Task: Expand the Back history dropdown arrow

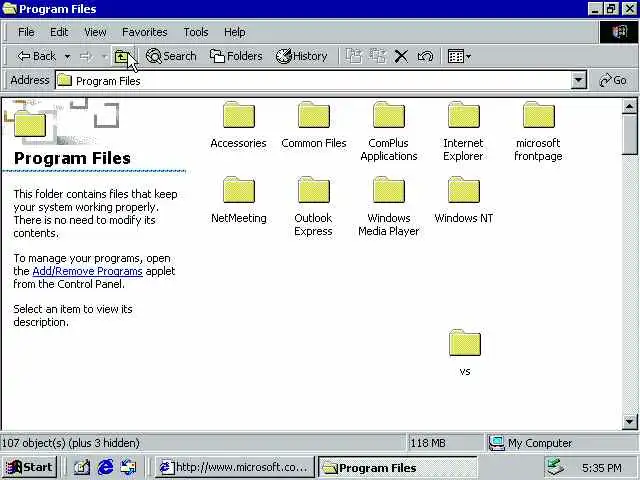Action: [x=67, y=56]
